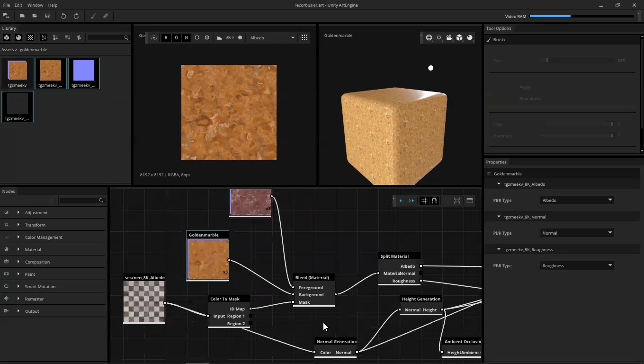Open the Edit menu
Image resolution: width=644 pixels, height=364 pixels.
pos(18,5)
